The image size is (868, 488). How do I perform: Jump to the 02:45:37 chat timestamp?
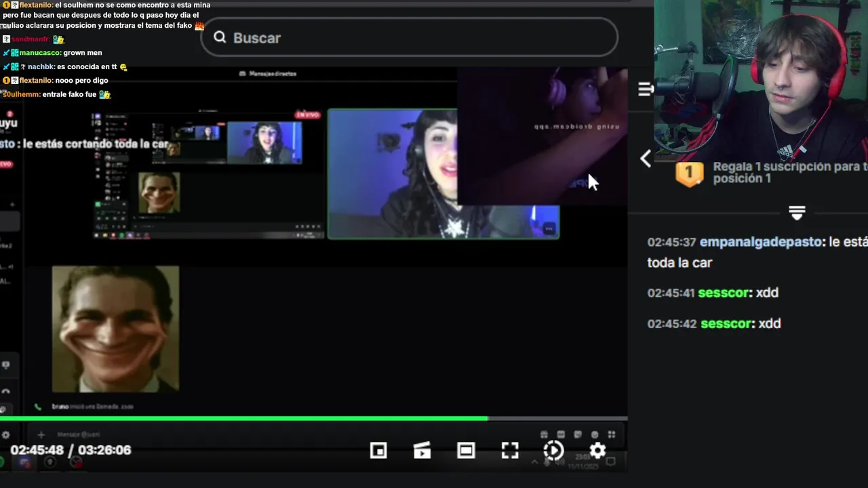tap(671, 242)
